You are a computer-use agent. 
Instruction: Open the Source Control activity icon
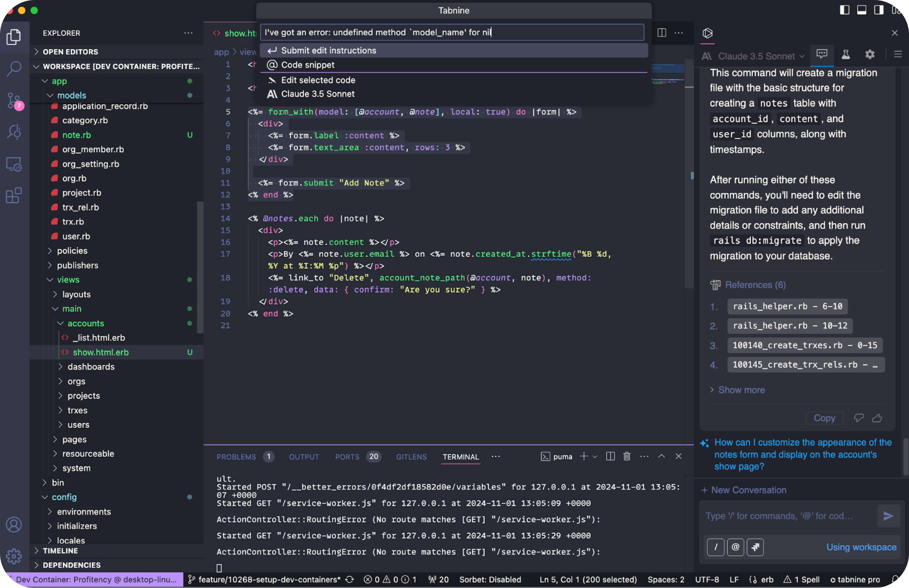tap(14, 101)
